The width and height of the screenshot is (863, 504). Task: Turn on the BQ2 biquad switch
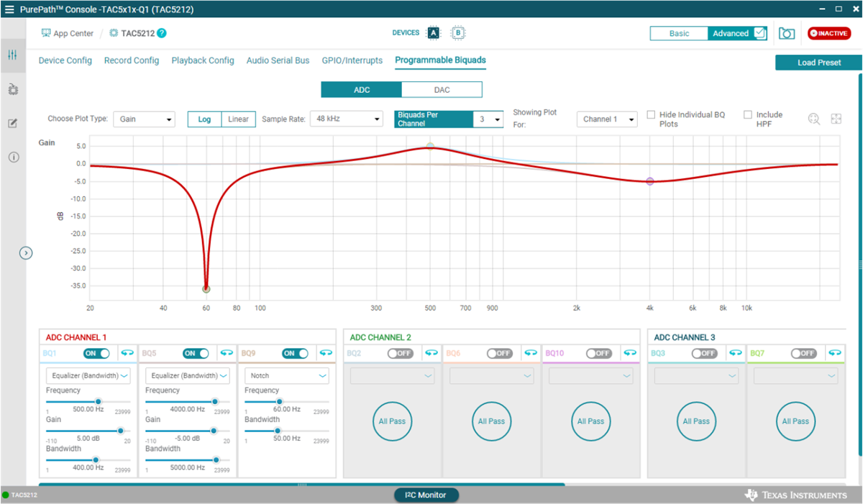[x=400, y=353]
